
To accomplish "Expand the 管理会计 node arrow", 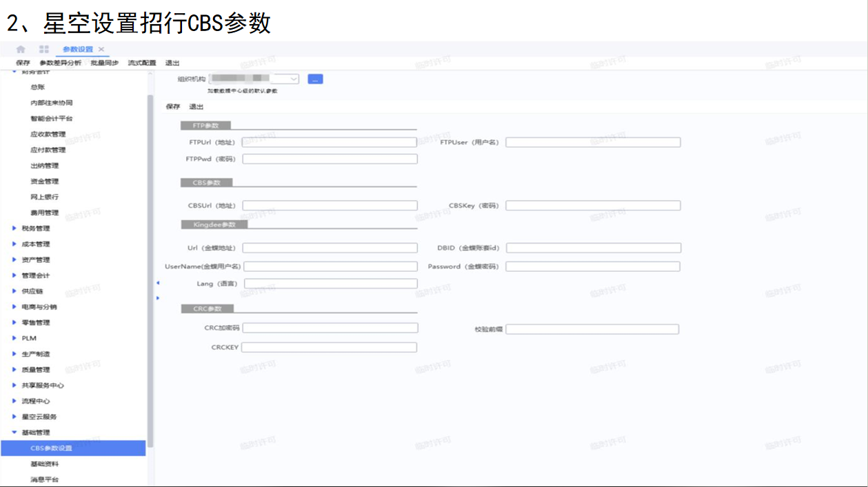I will point(14,275).
